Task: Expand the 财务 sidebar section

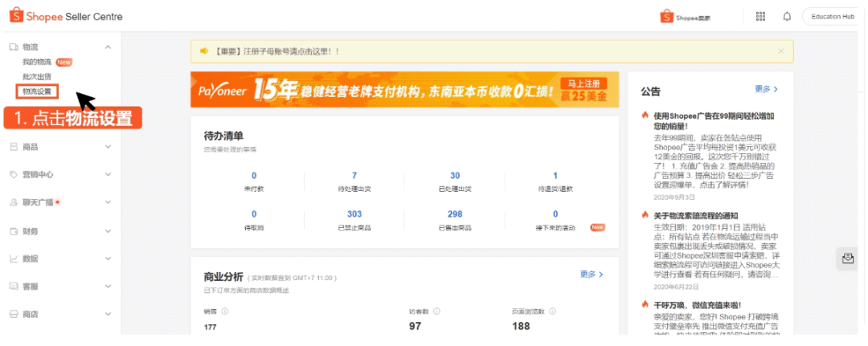Action: click(108, 231)
